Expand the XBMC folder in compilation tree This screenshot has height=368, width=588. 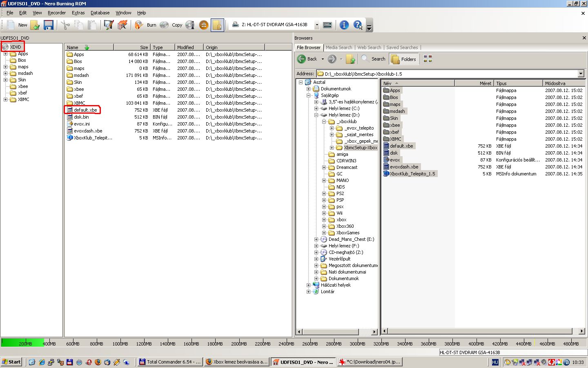pyautogui.click(x=5, y=99)
